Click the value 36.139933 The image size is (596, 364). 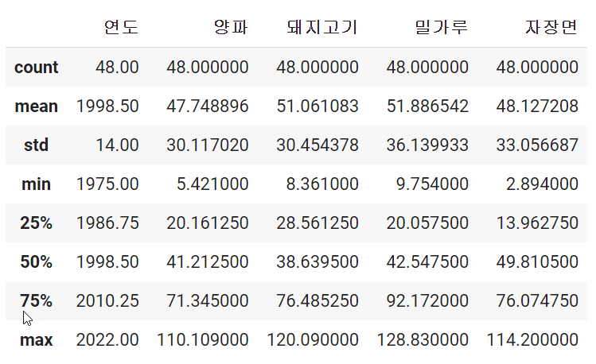[427, 145]
